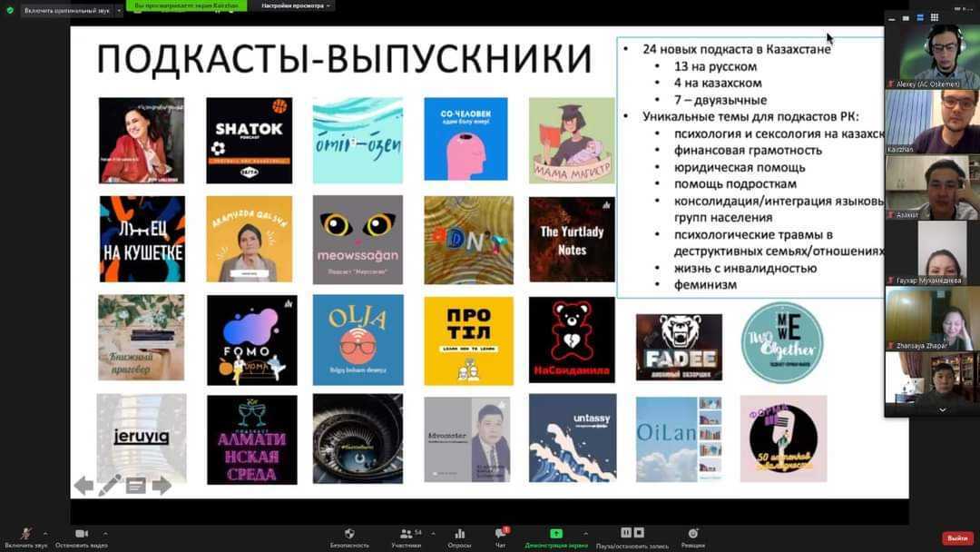Open the Реакции reactions icon

[693, 537]
